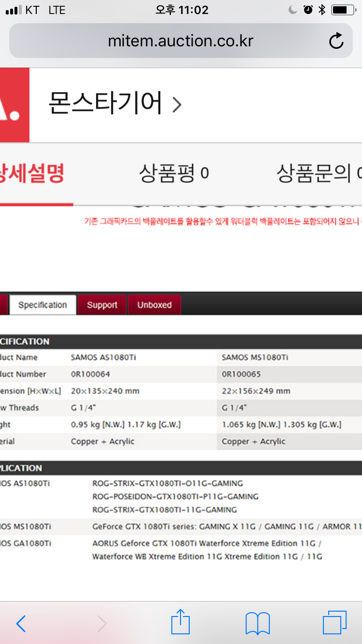Image resolution: width=362 pixels, height=644 pixels.
Task: Switch to the 상세설명 tab
Action: click(32, 173)
